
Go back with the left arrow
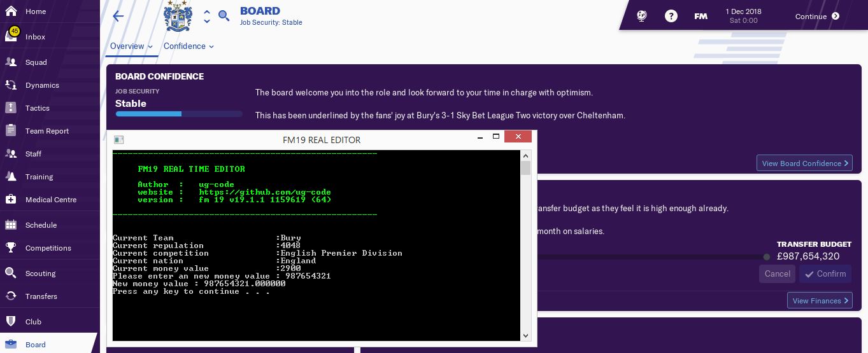[118, 17]
